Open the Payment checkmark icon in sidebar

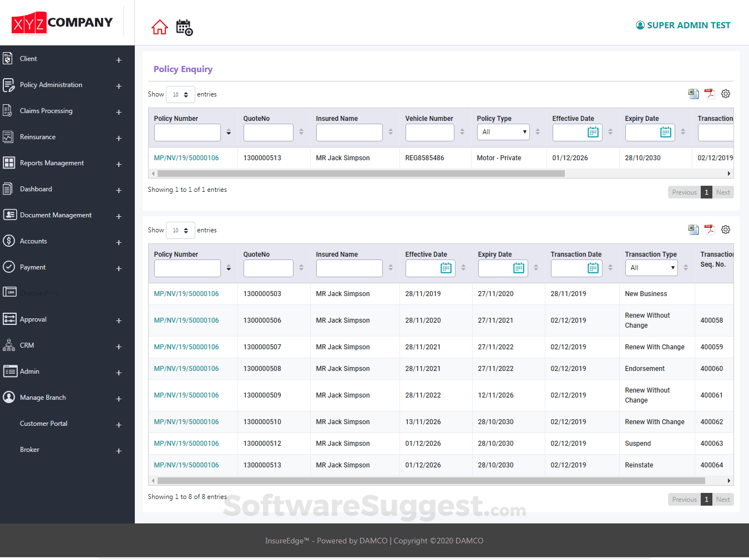(x=9, y=267)
